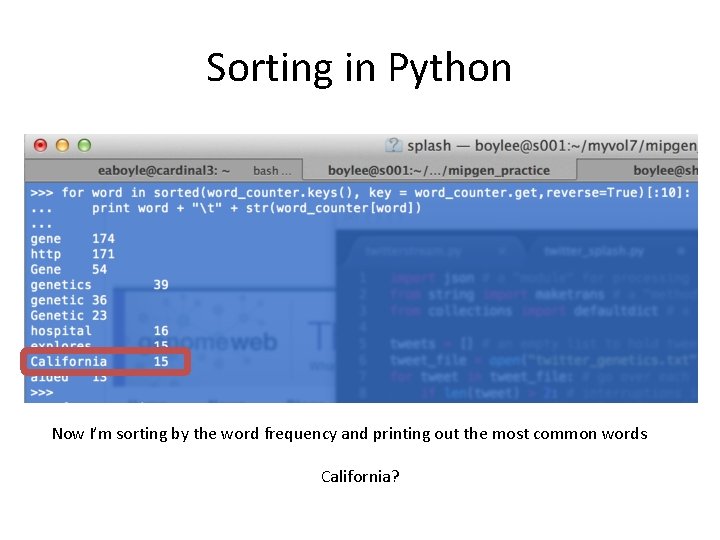Click the 'for word in sorted' command line

(x=360, y=192)
